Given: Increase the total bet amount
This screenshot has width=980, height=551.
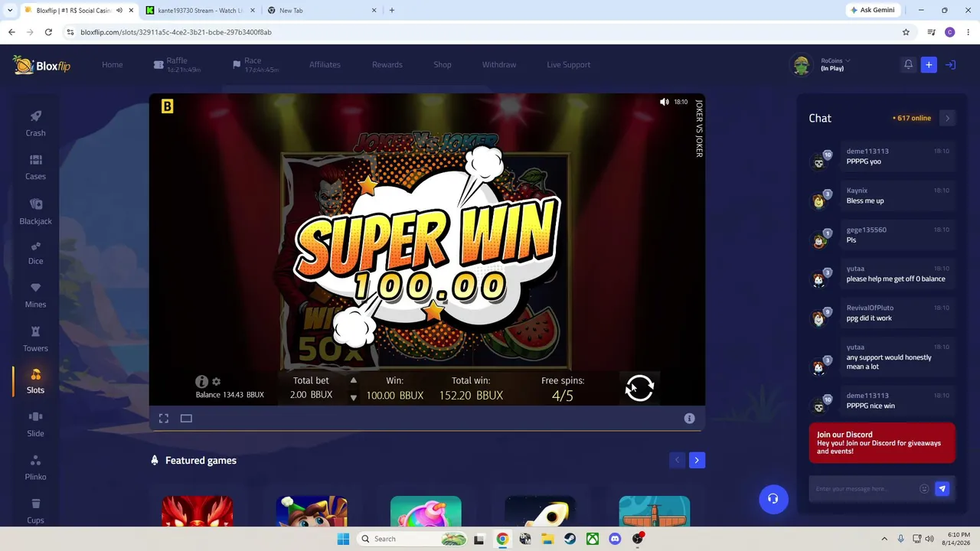Looking at the screenshot, I should (x=353, y=380).
